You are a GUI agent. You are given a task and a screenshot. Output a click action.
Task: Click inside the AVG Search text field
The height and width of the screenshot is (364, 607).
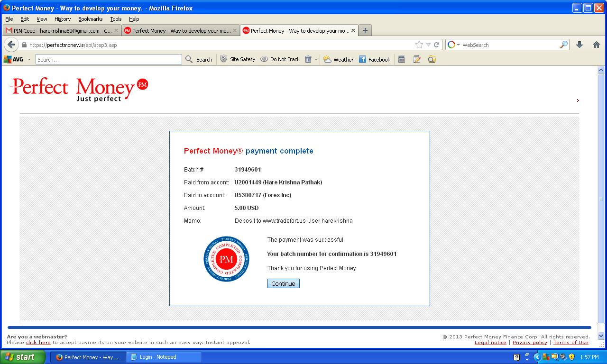pyautogui.click(x=109, y=59)
